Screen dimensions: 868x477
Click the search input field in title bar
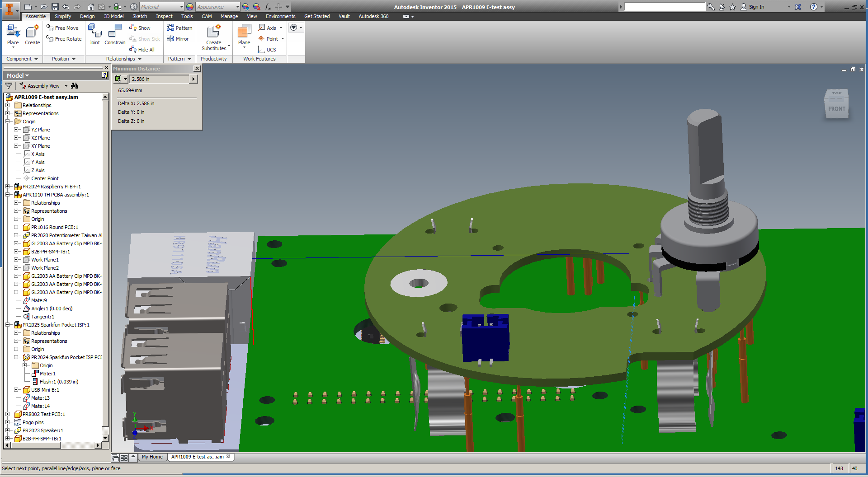[x=665, y=7]
